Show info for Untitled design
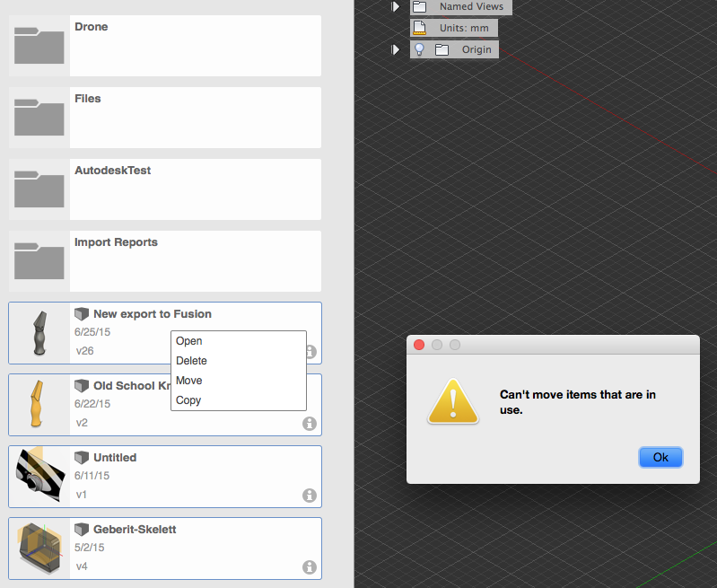 point(310,496)
